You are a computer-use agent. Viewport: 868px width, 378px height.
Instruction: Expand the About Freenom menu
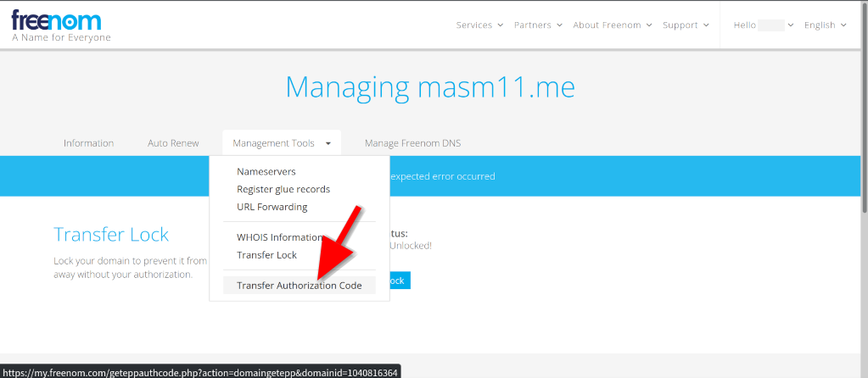pos(613,25)
